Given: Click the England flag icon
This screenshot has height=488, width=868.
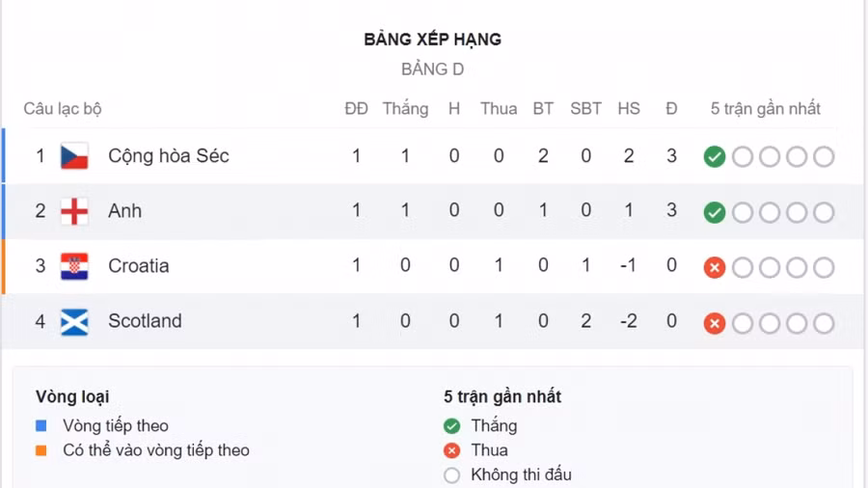Looking at the screenshot, I should (x=74, y=211).
